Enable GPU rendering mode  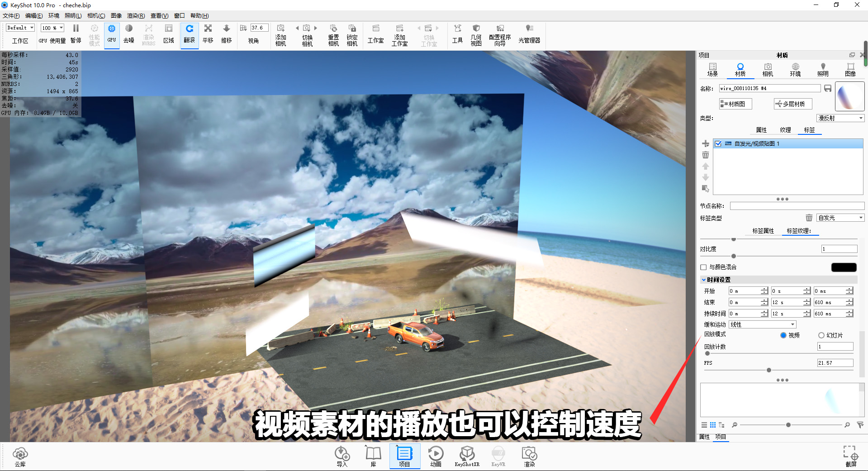(111, 34)
